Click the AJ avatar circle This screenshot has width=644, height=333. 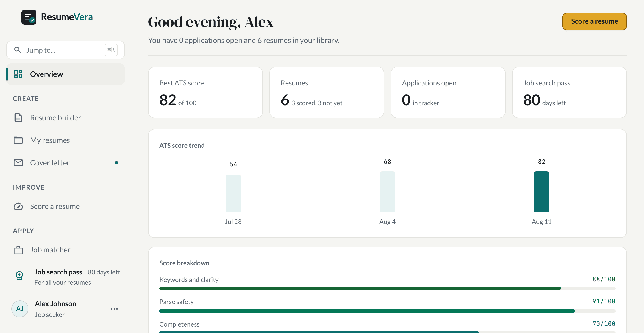coord(20,309)
